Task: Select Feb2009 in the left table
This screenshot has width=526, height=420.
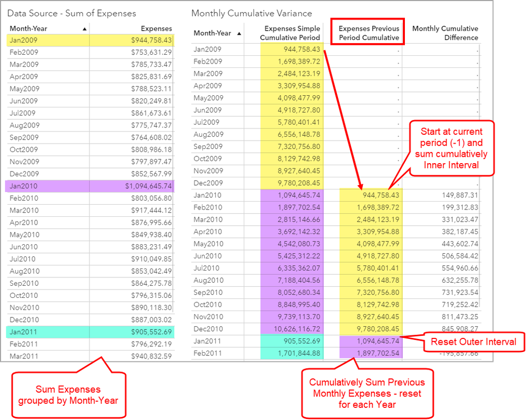Action: point(24,52)
